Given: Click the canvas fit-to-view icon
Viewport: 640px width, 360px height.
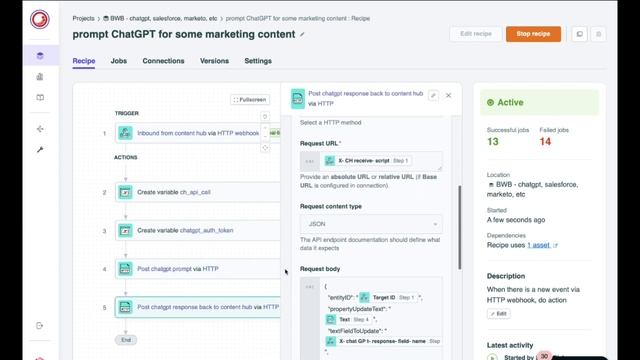Looking at the screenshot, I should [x=265, y=148].
